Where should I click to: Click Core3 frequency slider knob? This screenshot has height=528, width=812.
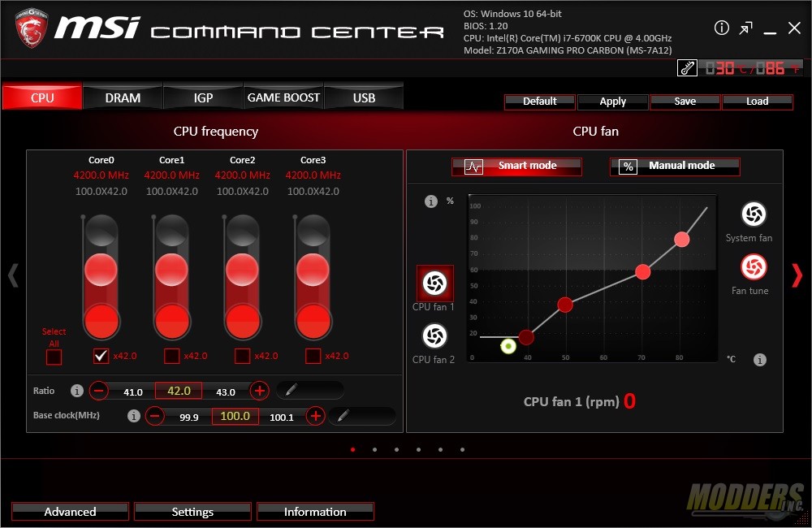(x=313, y=270)
